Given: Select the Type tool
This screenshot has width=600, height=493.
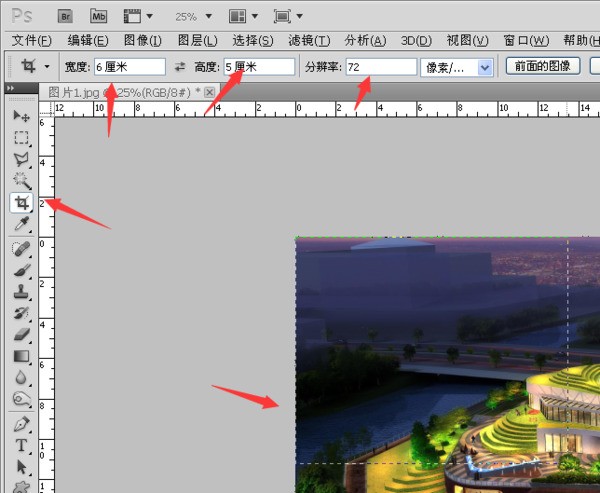Looking at the screenshot, I should pyautogui.click(x=21, y=445).
